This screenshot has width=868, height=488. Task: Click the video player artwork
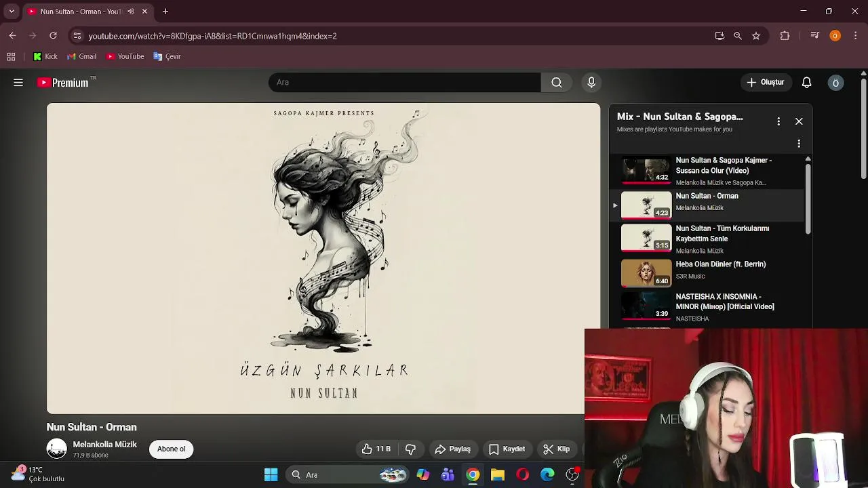pyautogui.click(x=323, y=258)
